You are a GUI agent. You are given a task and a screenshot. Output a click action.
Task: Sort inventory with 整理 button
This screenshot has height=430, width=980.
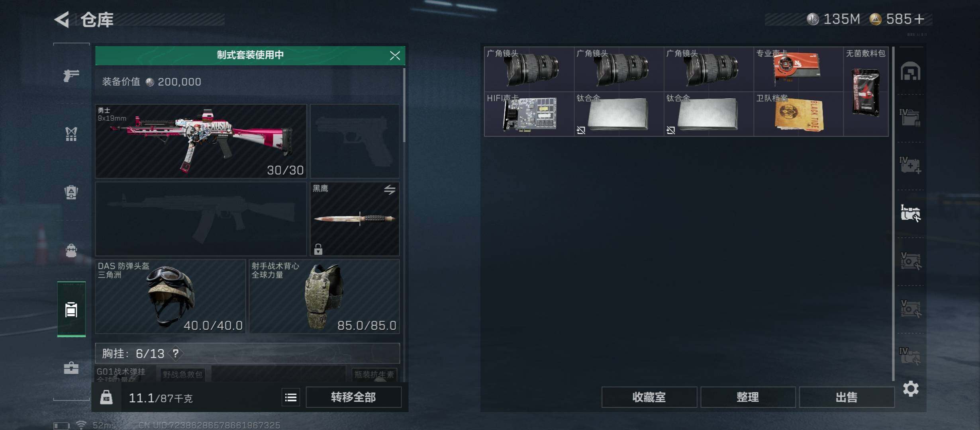pyautogui.click(x=748, y=397)
